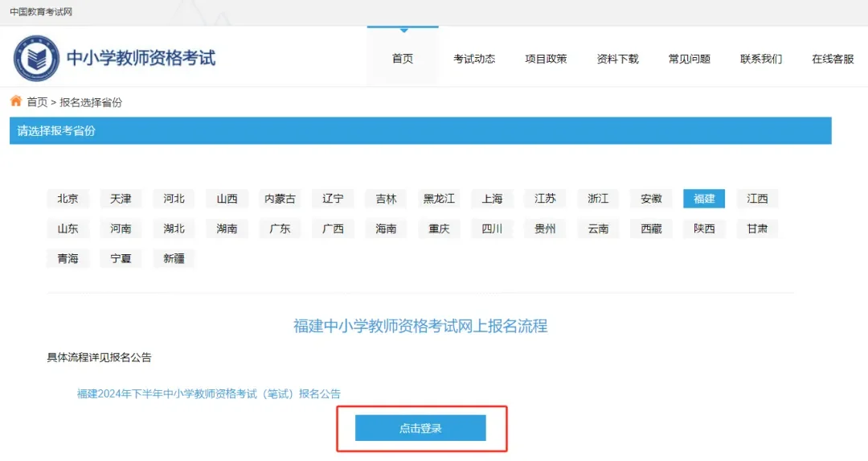Click the highlighted 福建 province button
This screenshot has height=461, width=868.
pos(704,199)
